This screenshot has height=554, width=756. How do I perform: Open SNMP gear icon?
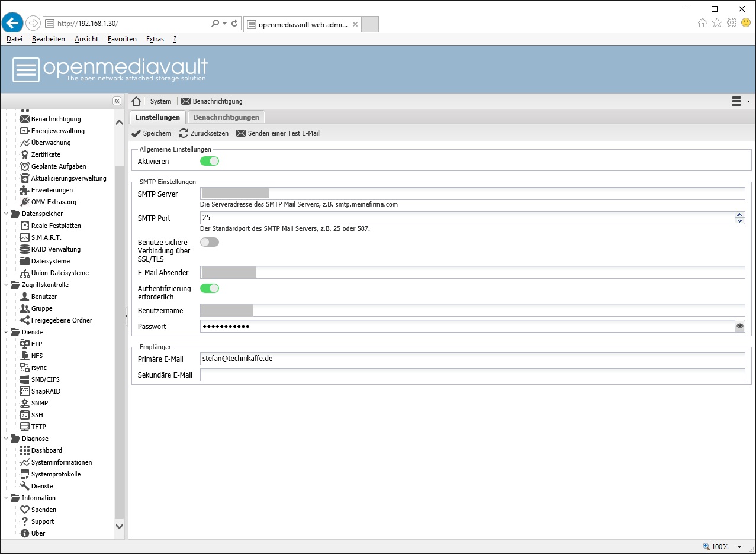click(25, 403)
